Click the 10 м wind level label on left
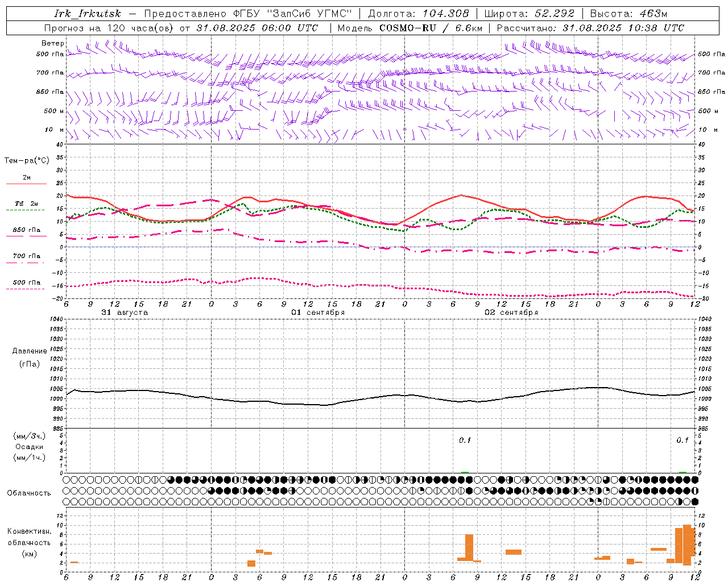The image size is (728, 582). tap(54, 130)
